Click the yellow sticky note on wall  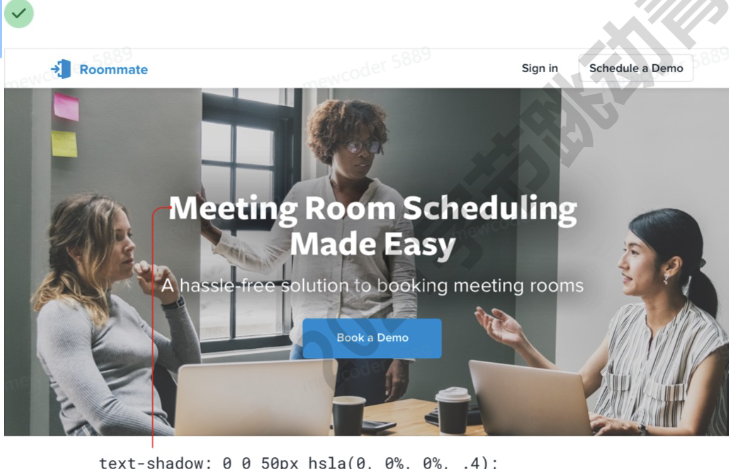[64, 144]
